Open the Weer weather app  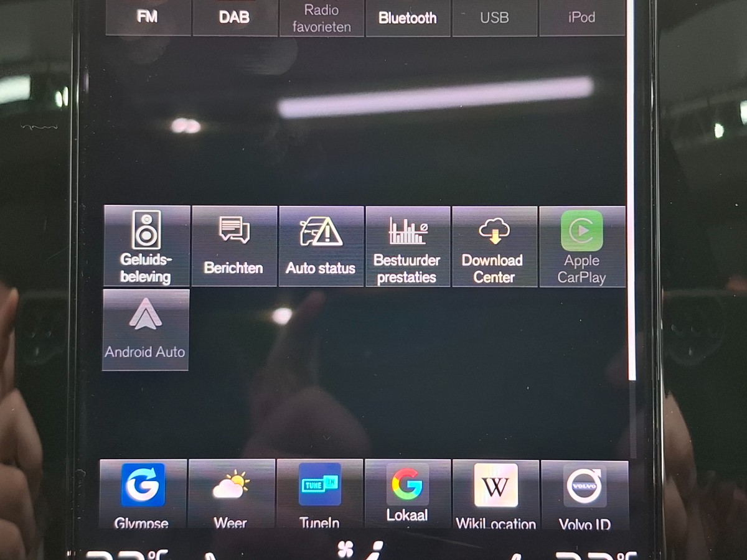point(232,494)
